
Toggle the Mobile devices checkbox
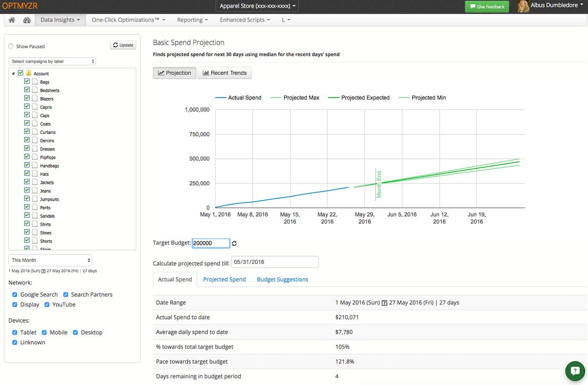45,333
